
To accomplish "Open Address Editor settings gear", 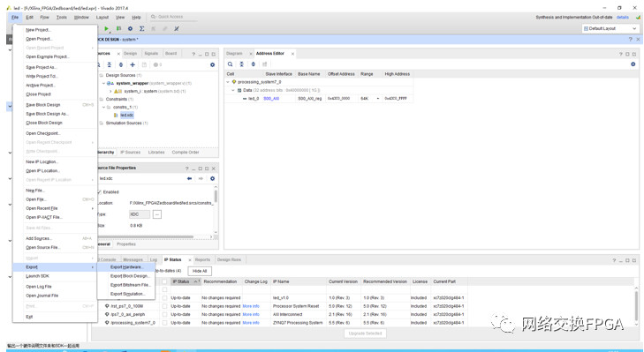I will click(x=633, y=64).
